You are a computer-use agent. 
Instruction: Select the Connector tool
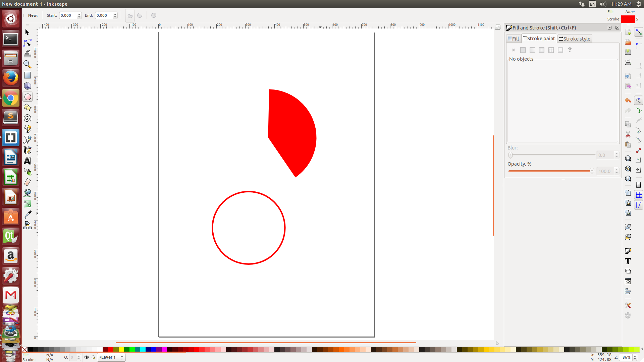click(x=28, y=225)
